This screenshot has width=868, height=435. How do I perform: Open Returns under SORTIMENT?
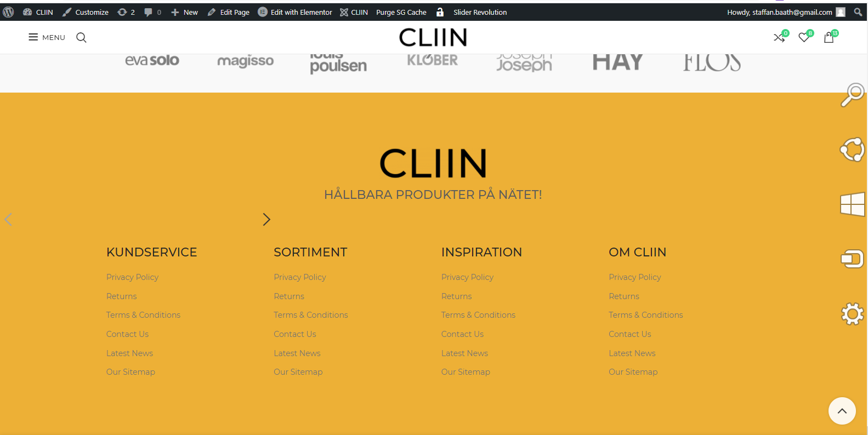[x=289, y=296]
